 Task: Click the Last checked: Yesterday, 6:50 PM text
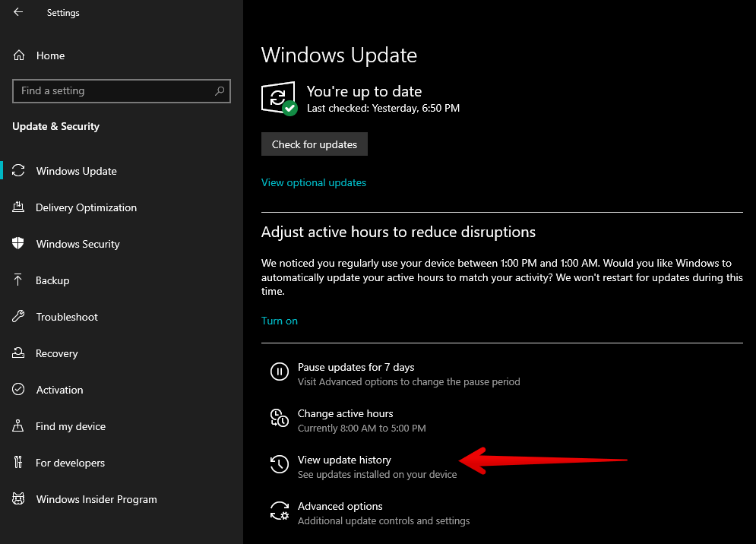383,108
